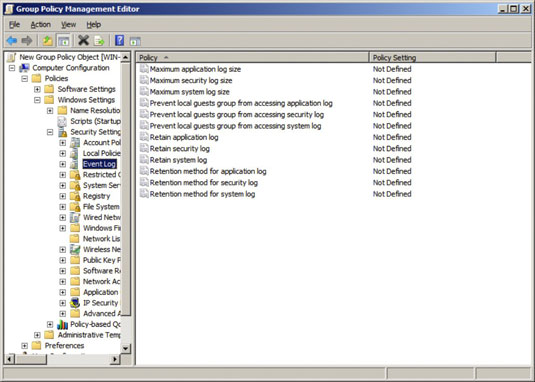535x382 pixels.
Task: Select the Network List Manager tree item
Action: coord(101,239)
